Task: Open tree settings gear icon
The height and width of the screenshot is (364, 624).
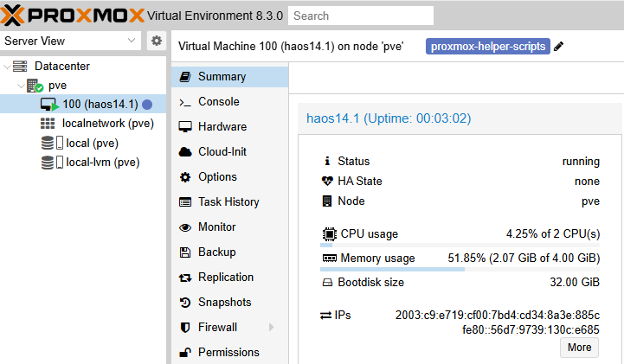Action: (x=157, y=41)
